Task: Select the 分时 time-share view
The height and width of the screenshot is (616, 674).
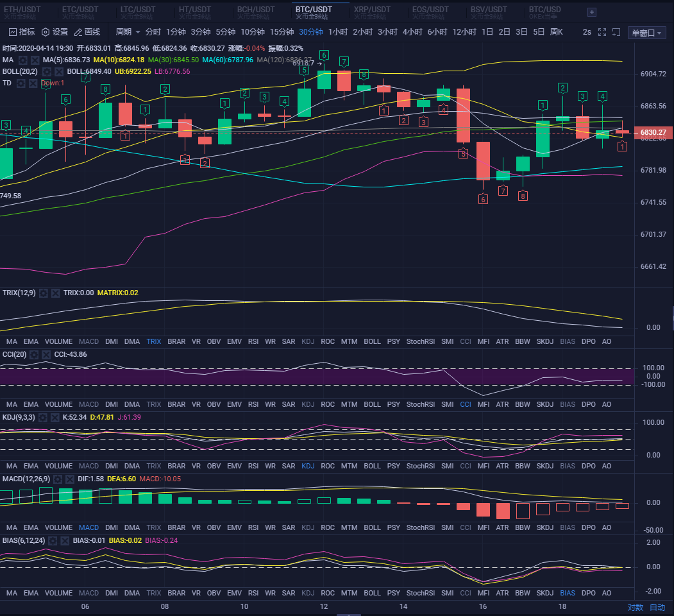Action: pos(153,32)
